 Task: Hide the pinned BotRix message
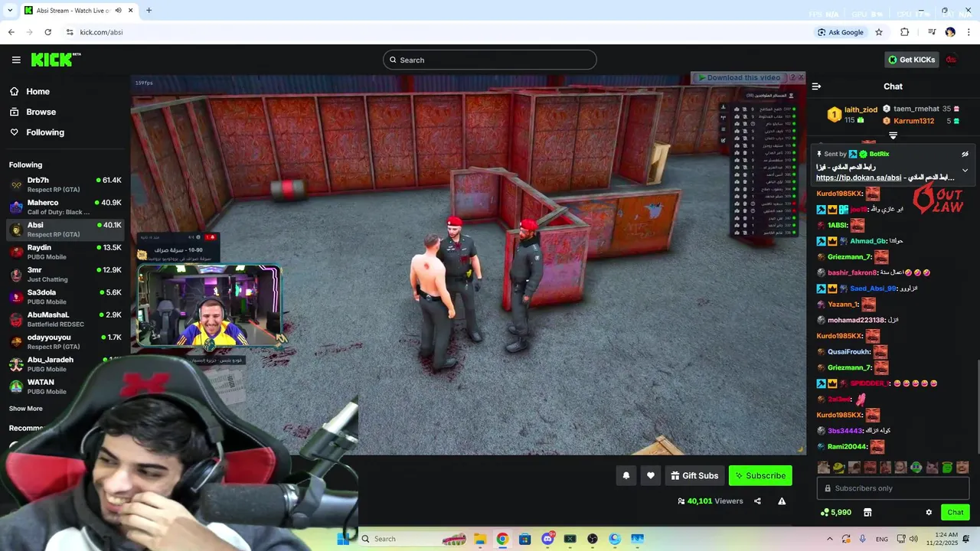pyautogui.click(x=965, y=154)
